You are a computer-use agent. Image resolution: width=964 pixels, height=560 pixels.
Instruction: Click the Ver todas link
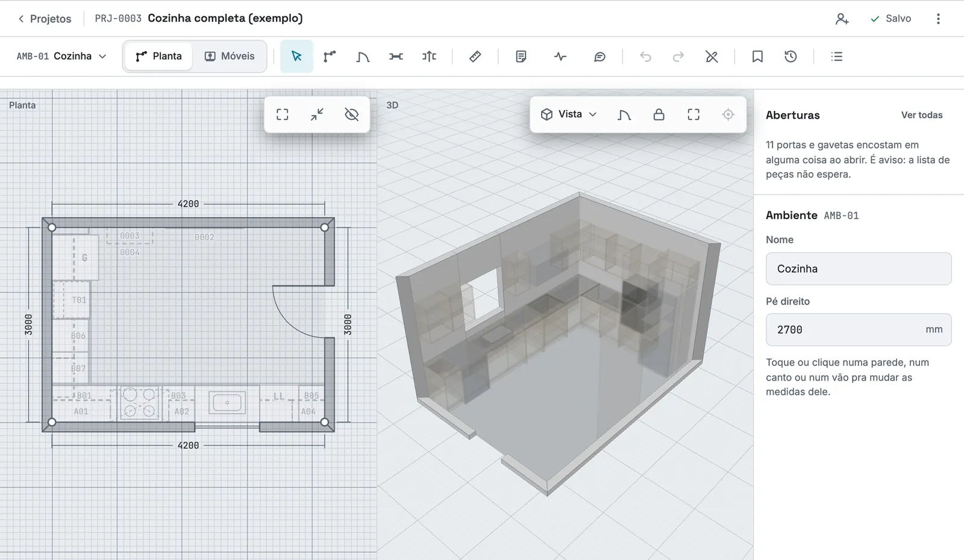pyautogui.click(x=922, y=115)
